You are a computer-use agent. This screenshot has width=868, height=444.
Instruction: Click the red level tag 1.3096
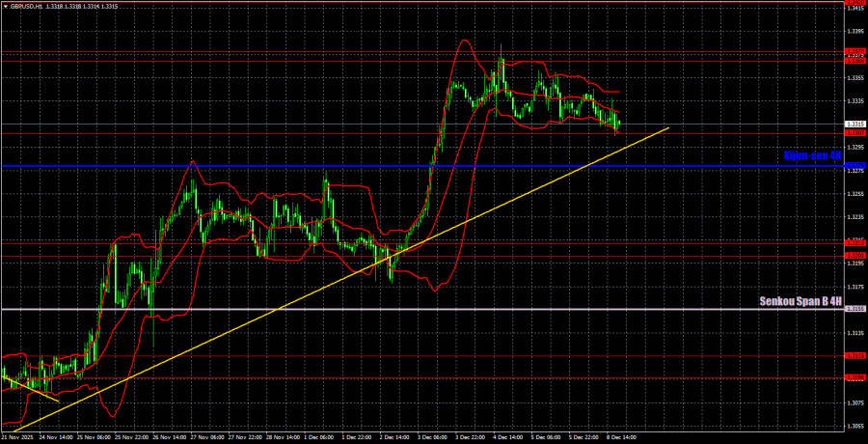pyautogui.click(x=855, y=377)
